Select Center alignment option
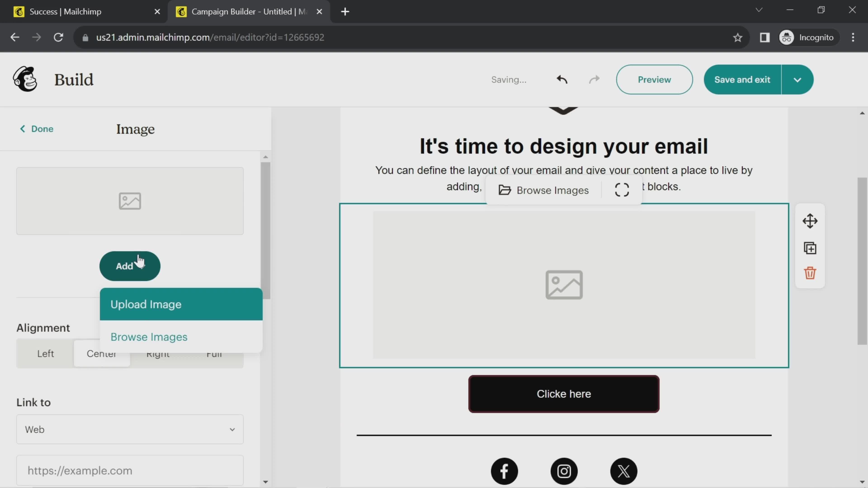Viewport: 868px width, 488px height. (x=101, y=353)
